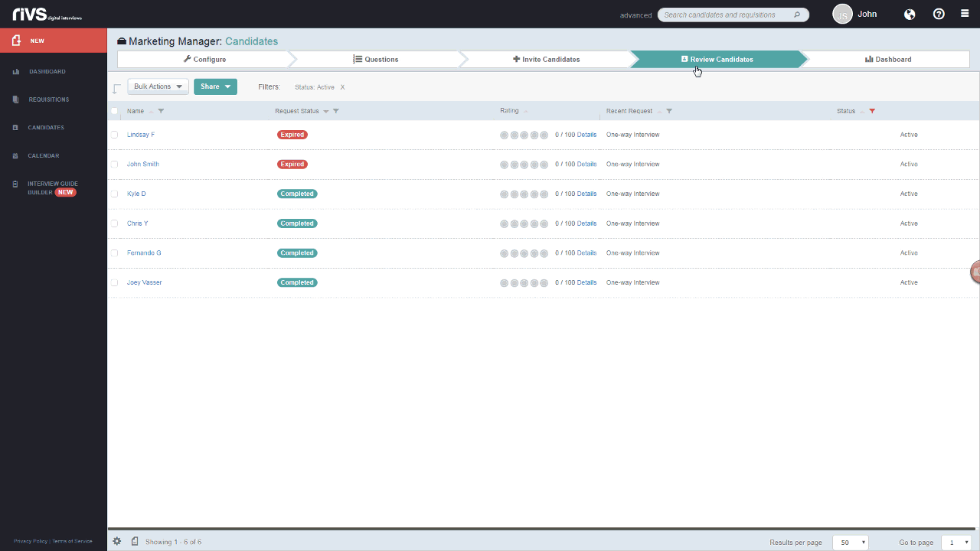Screen dimensions: 980x551
Task: Click the first rating circle for Lindsay F
Action: [505, 135]
